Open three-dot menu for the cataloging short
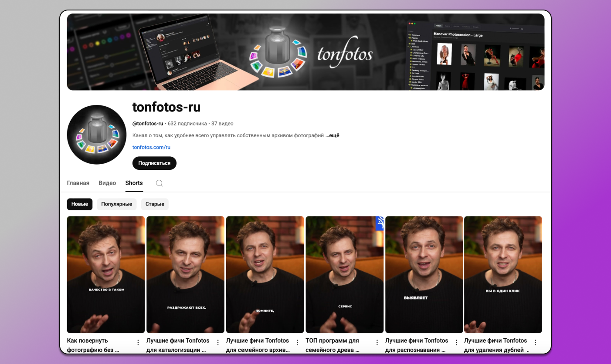This screenshot has height=364, width=611. tap(218, 343)
